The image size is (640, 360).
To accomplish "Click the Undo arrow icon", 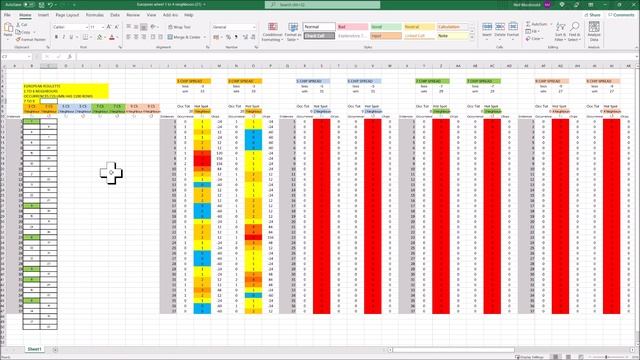I will click(x=50, y=4).
